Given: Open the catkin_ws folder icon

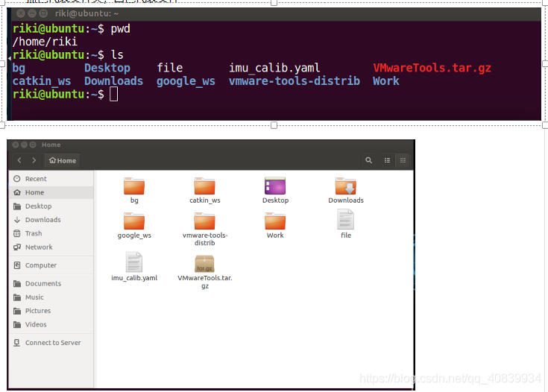Looking at the screenshot, I should coord(205,186).
